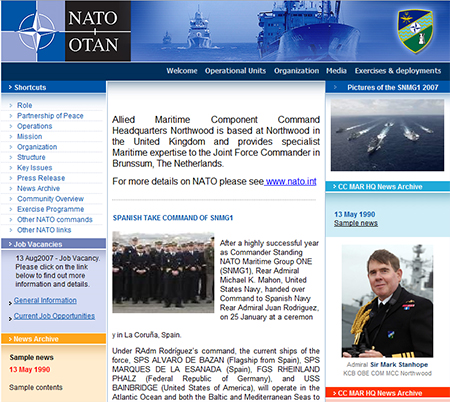Click the 13 Aug2007 Job Vacancy notice text
The width and height of the screenshot is (450, 402).
[57, 271]
